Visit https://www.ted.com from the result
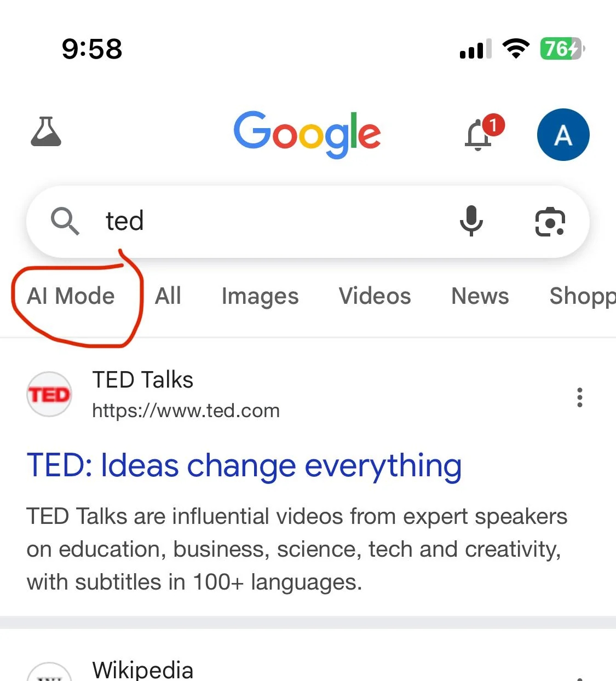Viewport: 616px width, 681px height. click(186, 410)
